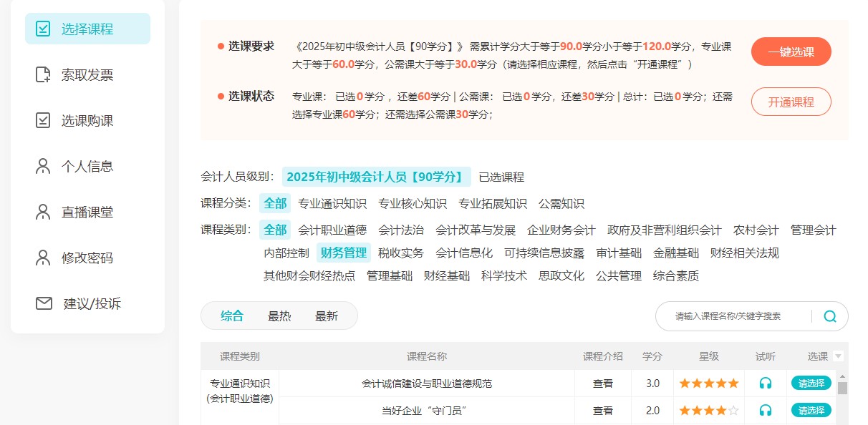Click headphone icon for 当好企业守门员 course
868x425 pixels.
766,411
